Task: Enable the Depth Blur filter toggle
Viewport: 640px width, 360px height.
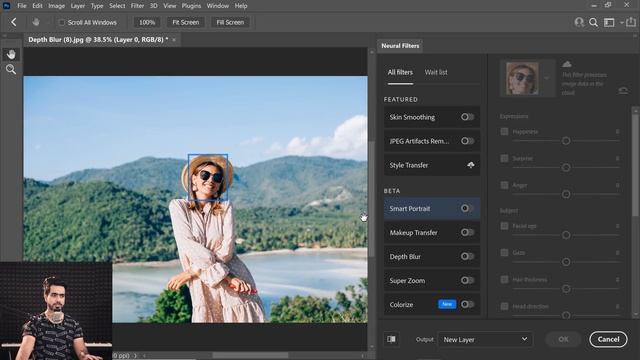Action: pyautogui.click(x=467, y=257)
